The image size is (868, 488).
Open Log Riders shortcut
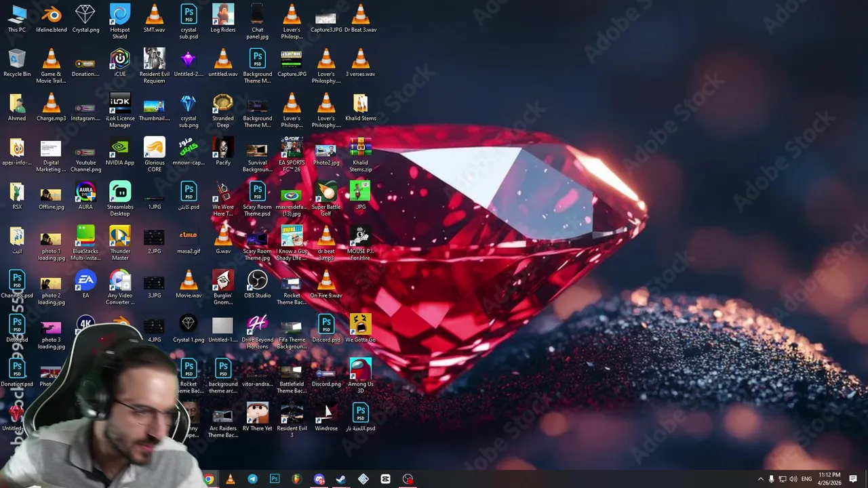tap(223, 19)
